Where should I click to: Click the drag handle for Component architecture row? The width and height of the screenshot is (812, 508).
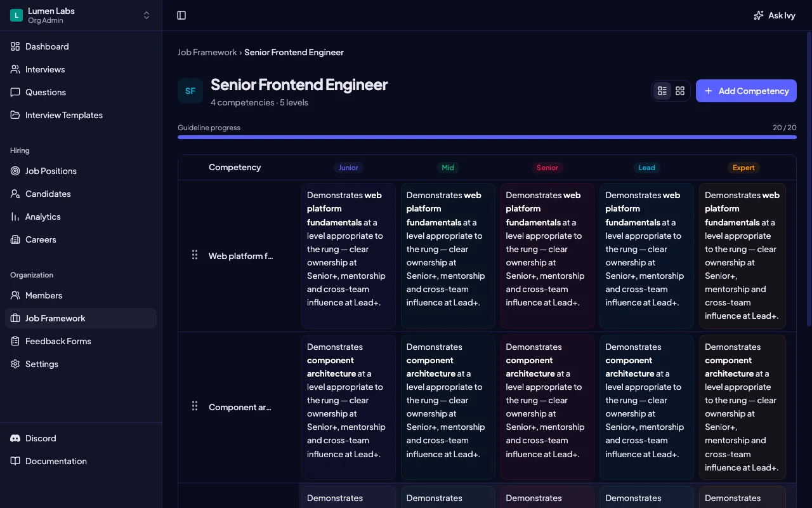(x=195, y=406)
